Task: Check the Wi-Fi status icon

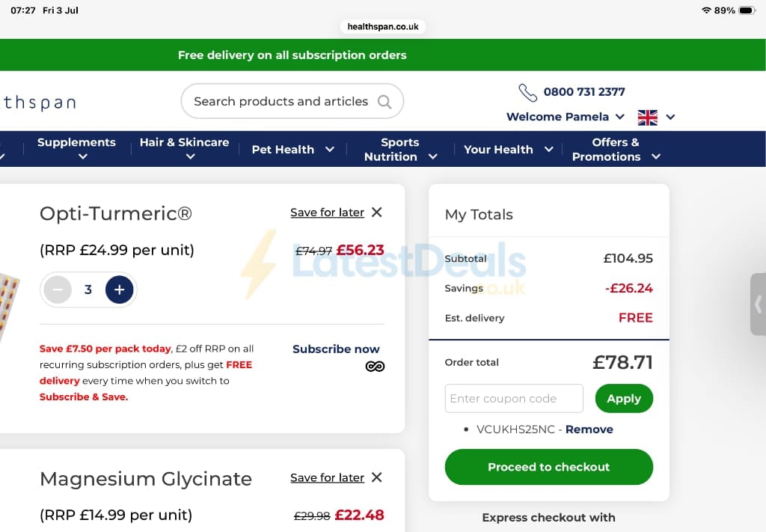Action: (x=706, y=10)
